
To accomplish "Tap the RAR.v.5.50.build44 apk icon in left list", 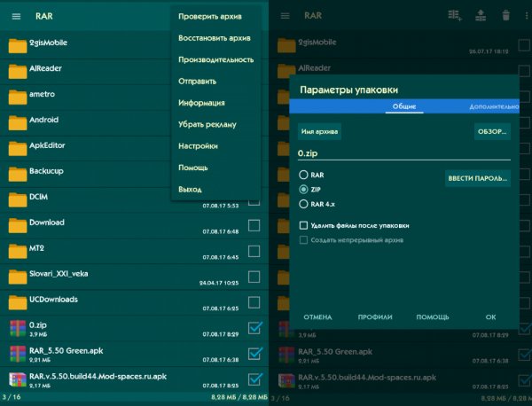I will 18,379.
